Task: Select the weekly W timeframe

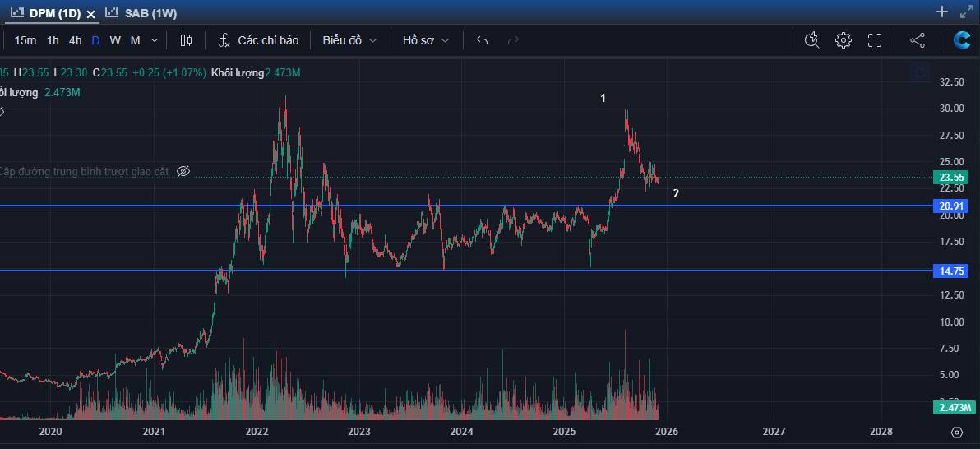Action: pos(115,40)
